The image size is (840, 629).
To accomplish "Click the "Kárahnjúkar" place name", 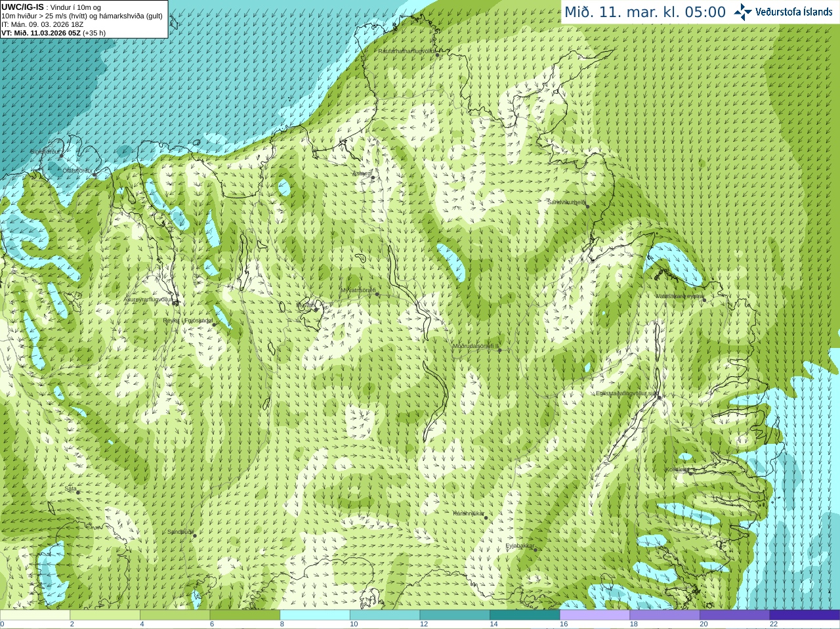I will (x=469, y=513).
